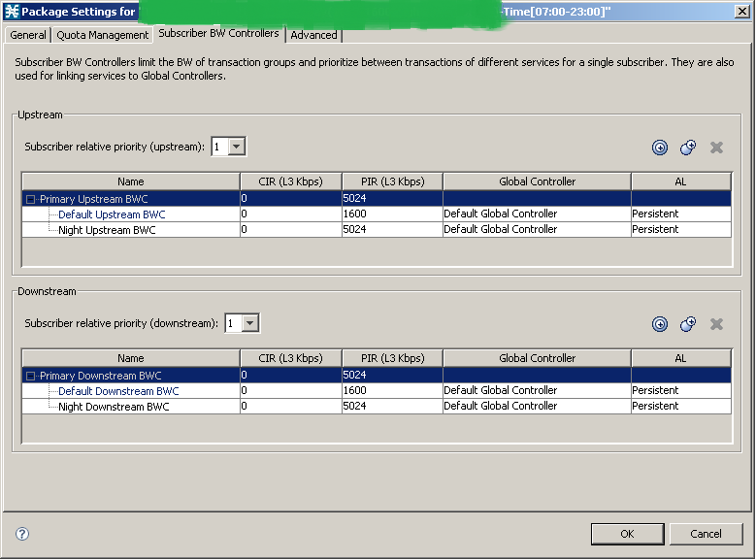This screenshot has height=560, width=756.
Task: Switch to the General tab
Action: click(x=28, y=35)
